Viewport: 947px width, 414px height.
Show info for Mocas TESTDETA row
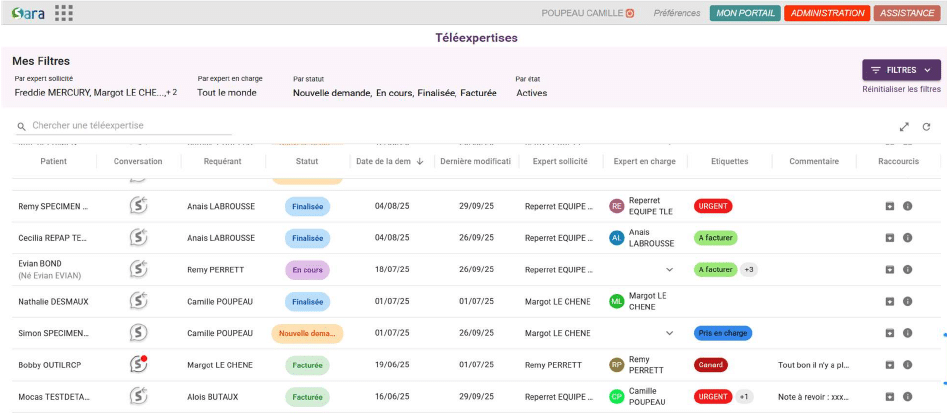(x=907, y=397)
